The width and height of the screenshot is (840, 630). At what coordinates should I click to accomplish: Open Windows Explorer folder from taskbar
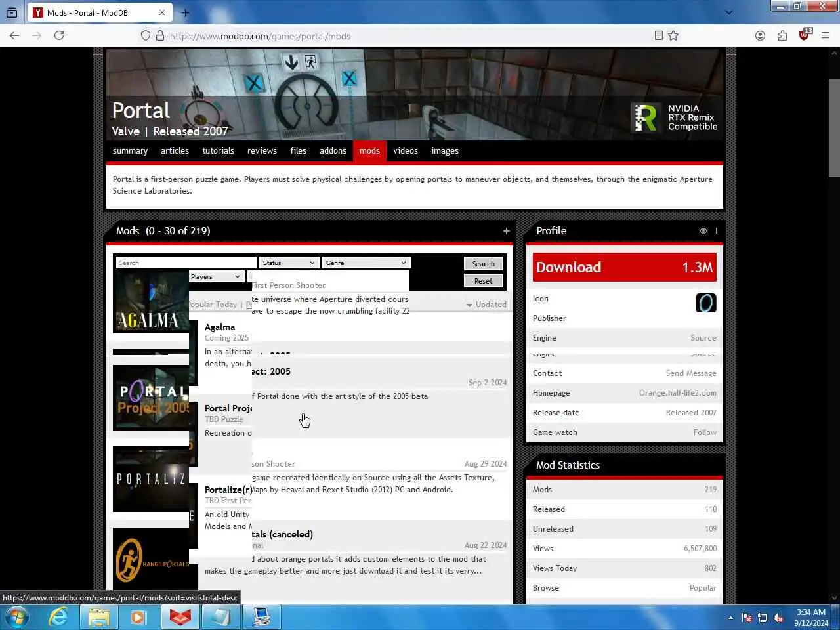(99, 618)
